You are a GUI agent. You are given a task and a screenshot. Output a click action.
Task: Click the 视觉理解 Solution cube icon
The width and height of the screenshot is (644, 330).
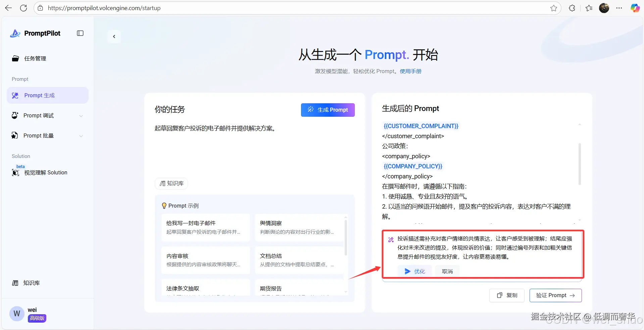15,173
